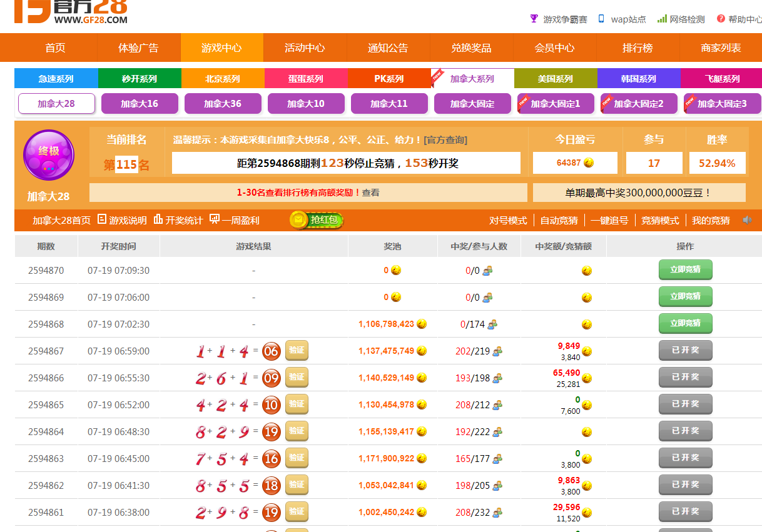Switch to 对号模式
The width and height of the screenshot is (762, 532).
click(508, 220)
